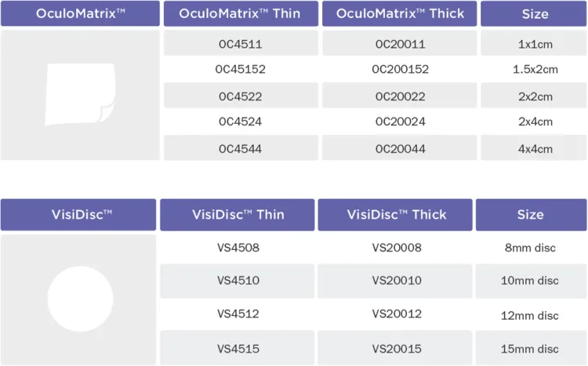Viewport: 588px width, 366px height.
Task: Select the 4x4cm size cell
Action: coord(534,148)
